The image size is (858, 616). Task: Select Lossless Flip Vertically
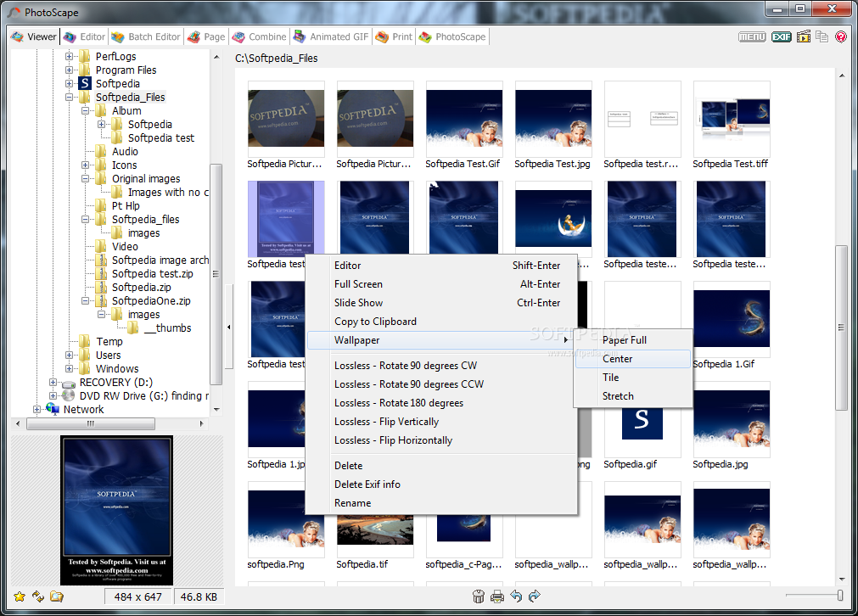tap(442, 421)
